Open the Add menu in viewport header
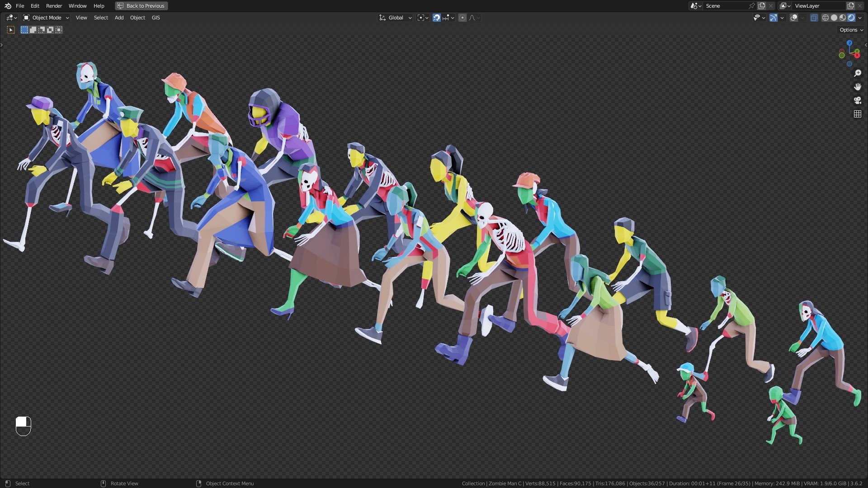The image size is (868, 488). click(x=119, y=18)
